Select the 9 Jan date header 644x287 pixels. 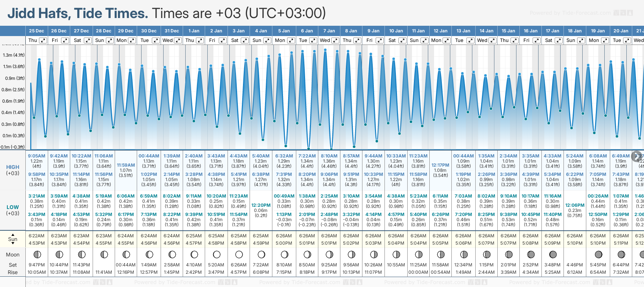(373, 31)
